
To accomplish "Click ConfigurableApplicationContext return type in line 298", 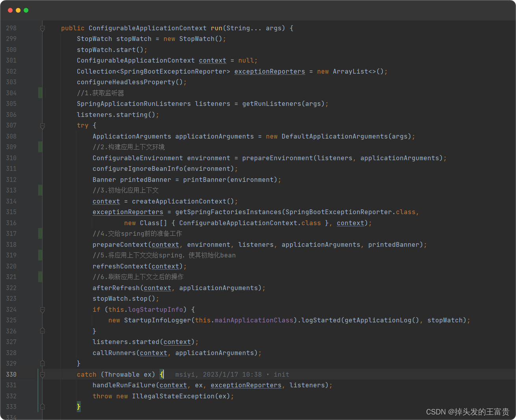I will pyautogui.click(x=148, y=28).
